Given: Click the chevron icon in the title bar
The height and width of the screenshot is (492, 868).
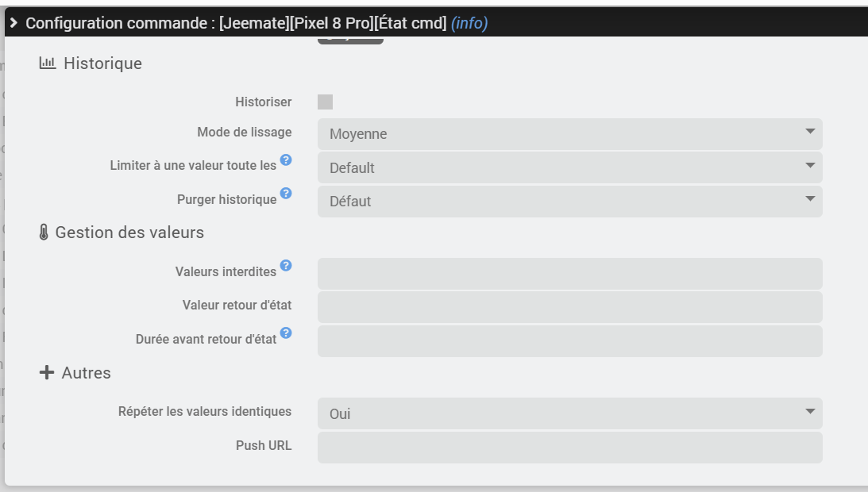Looking at the screenshot, I should (x=14, y=23).
